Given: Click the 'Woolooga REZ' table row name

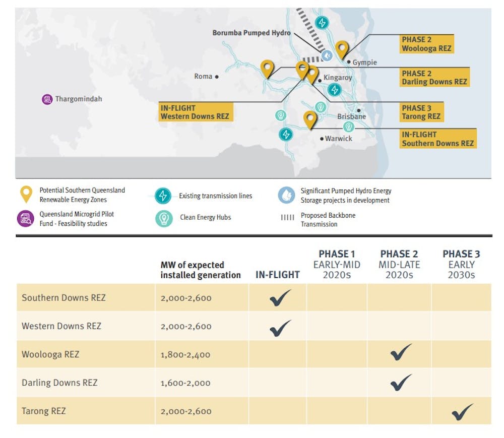Looking at the screenshot, I should pos(50,354).
